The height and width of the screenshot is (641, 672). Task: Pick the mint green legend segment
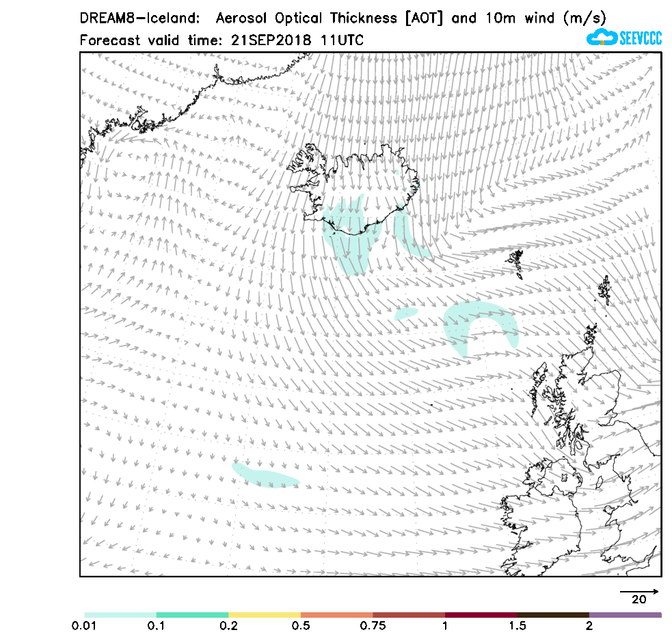coord(192,615)
